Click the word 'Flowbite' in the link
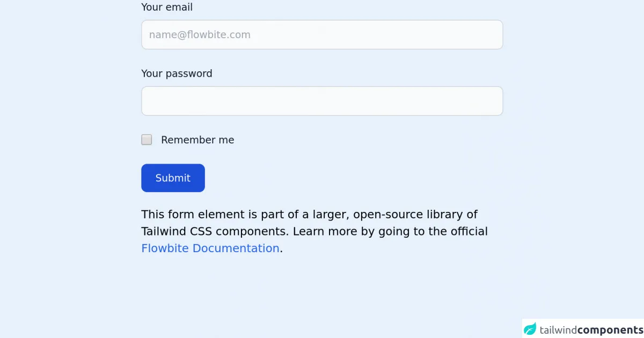This screenshot has width=644, height=338. (x=165, y=248)
